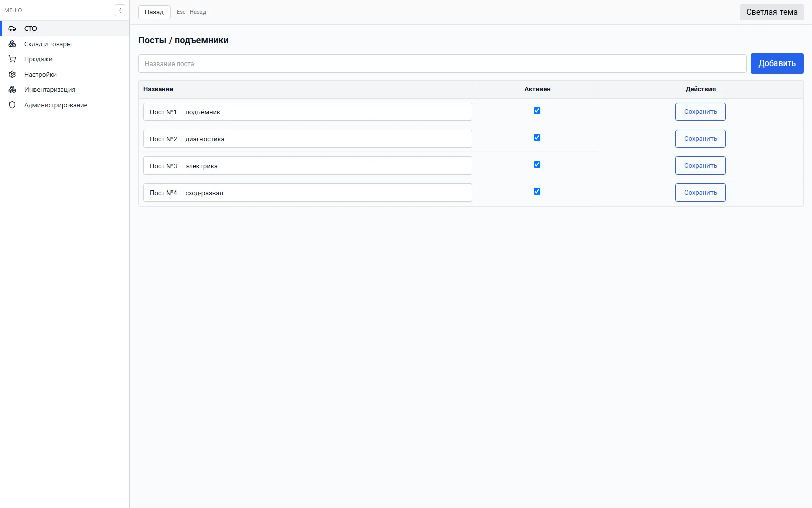
Task: Toggle Активен checkbox for Пост №2 — диагностика
Action: tap(537, 138)
